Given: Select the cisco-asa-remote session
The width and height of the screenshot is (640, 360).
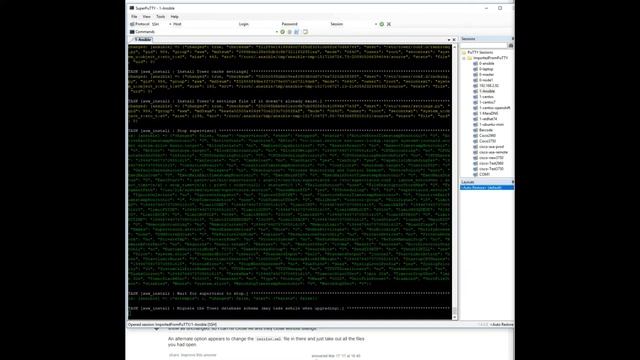Looking at the screenshot, I should [493, 152].
